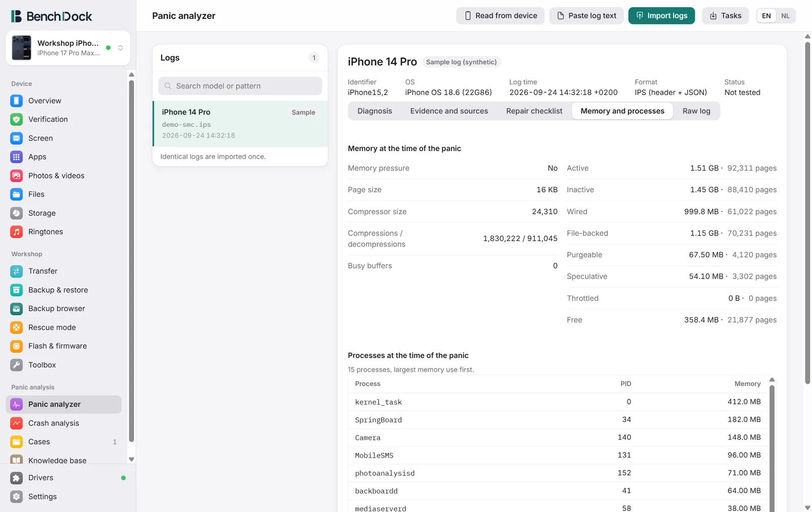
Task: Open the Tasks button
Action: [726, 16]
